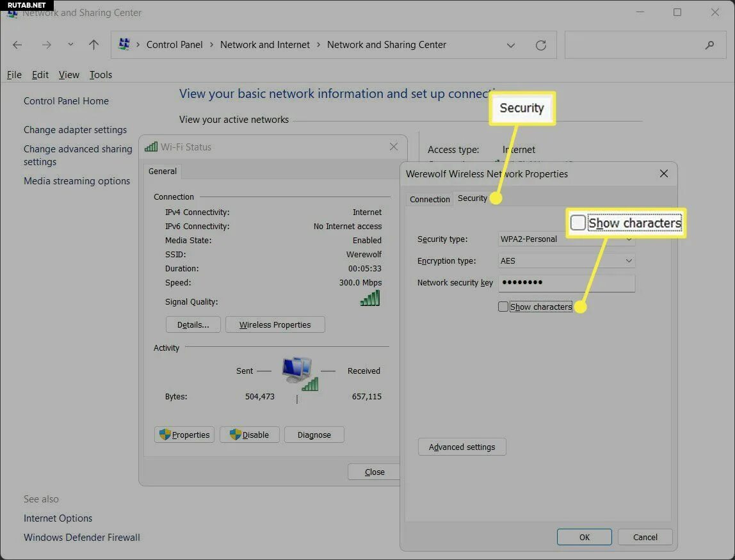735x560 pixels.
Task: Click the SSID value Werewolf
Action: click(x=364, y=255)
